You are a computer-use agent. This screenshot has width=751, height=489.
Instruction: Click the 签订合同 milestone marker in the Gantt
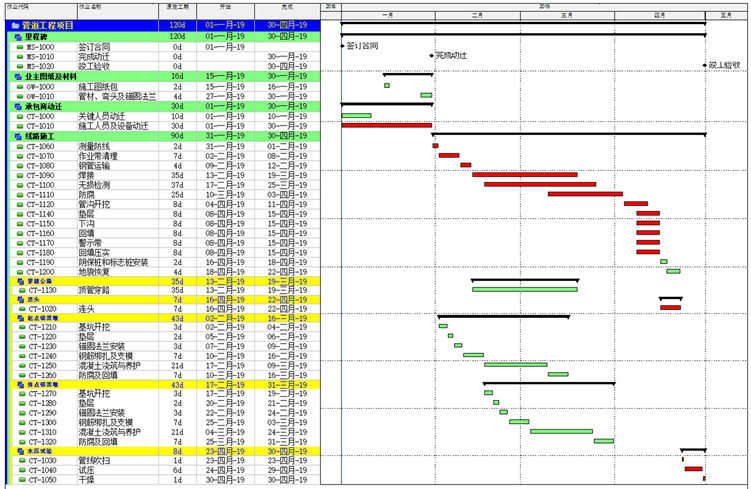[343, 46]
